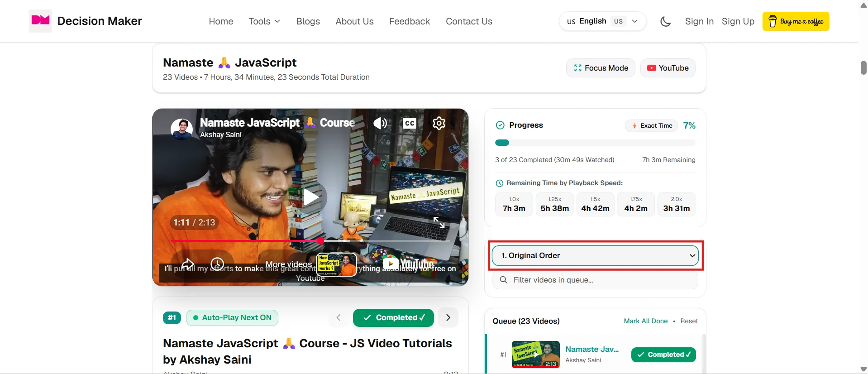This screenshot has height=374, width=868.
Task: Open the playlist on YouTube button
Action: click(x=668, y=68)
